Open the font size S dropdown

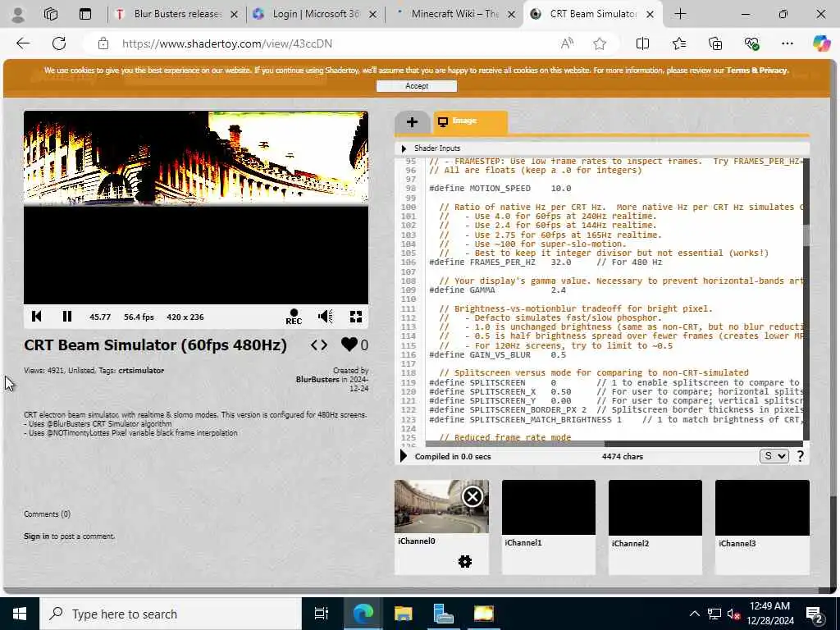(774, 456)
